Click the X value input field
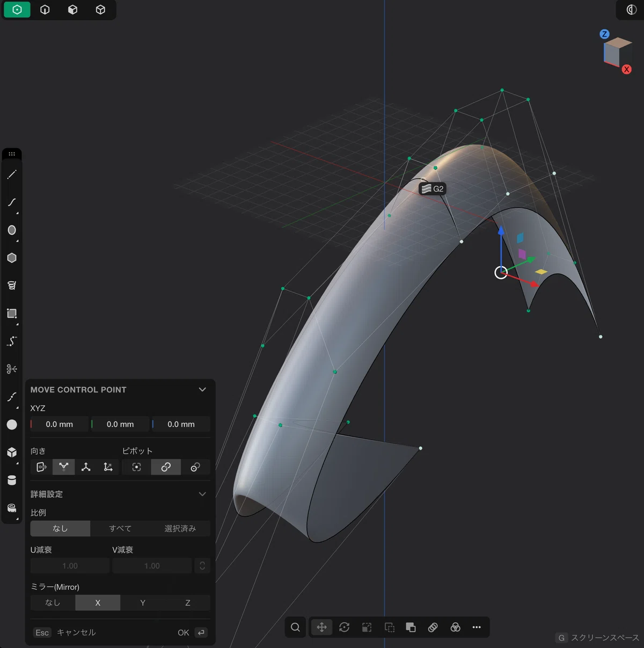Image resolution: width=644 pixels, height=648 pixels. [x=60, y=424]
